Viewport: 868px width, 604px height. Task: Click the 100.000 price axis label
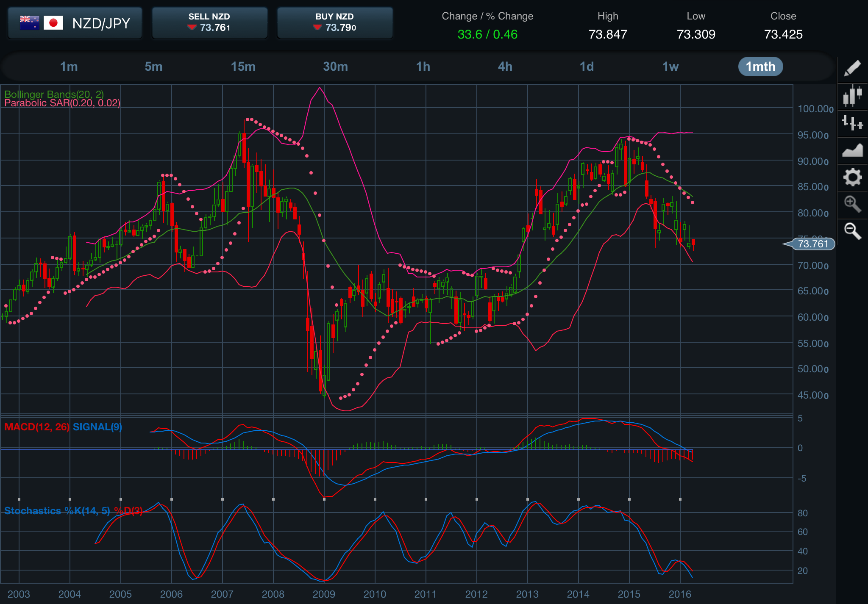click(x=815, y=109)
